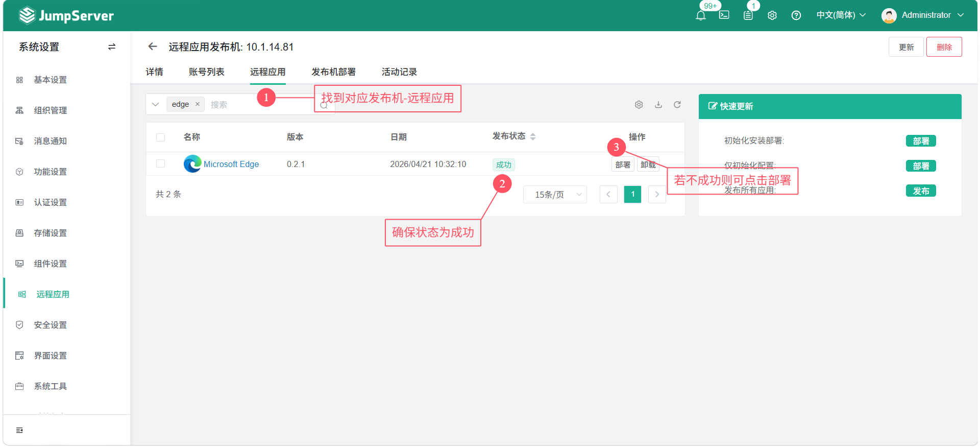Click the red 删除 button
980x447 pixels.
(x=944, y=47)
